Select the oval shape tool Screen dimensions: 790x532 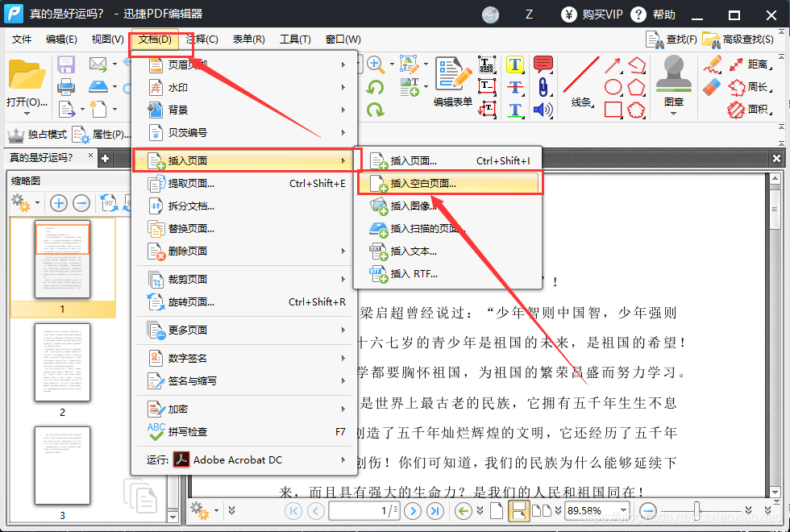613,87
